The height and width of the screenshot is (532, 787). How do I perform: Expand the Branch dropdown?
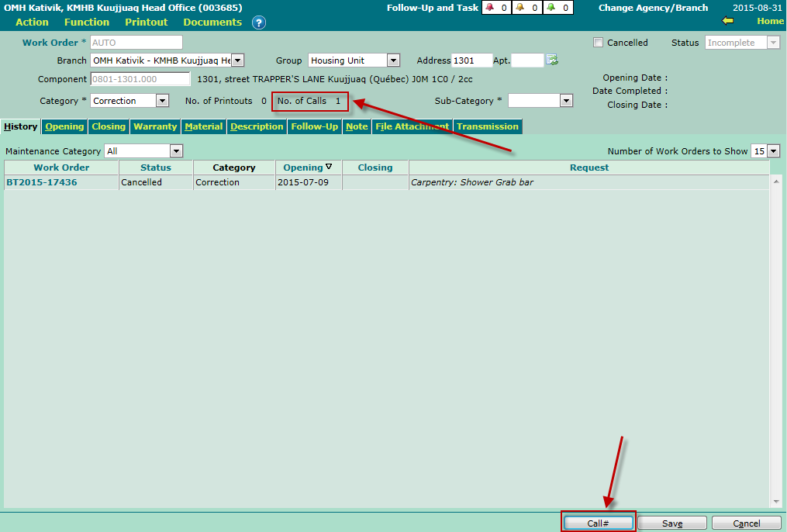point(237,60)
